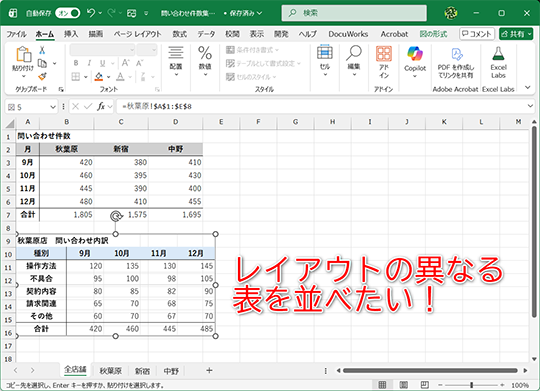
Task: Click the Editing (編集) magnifier icon
Action: click(x=354, y=52)
